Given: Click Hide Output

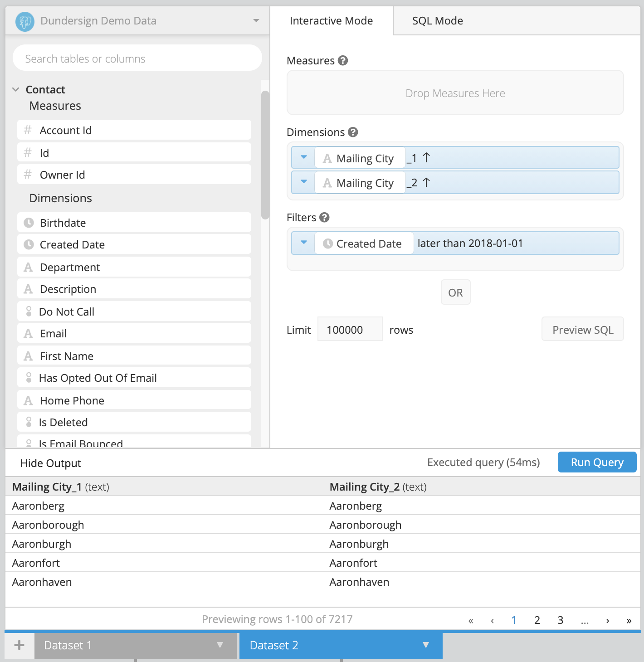Looking at the screenshot, I should click(x=51, y=463).
